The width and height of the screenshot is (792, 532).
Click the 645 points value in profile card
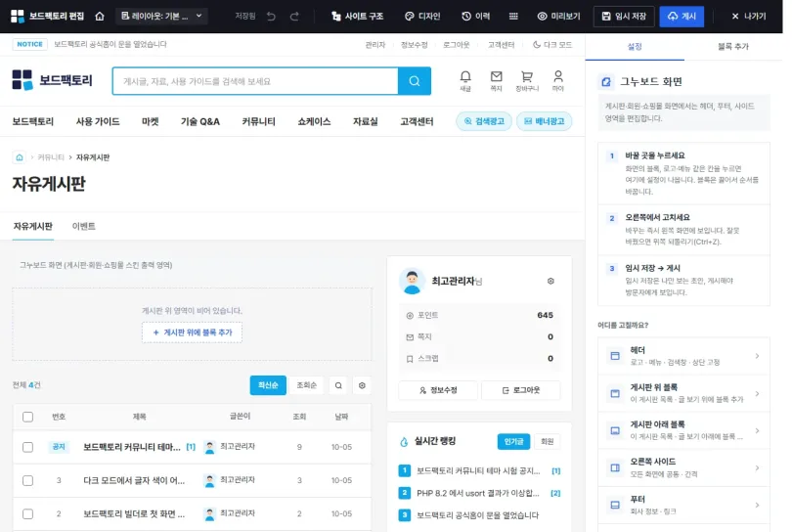click(x=545, y=315)
